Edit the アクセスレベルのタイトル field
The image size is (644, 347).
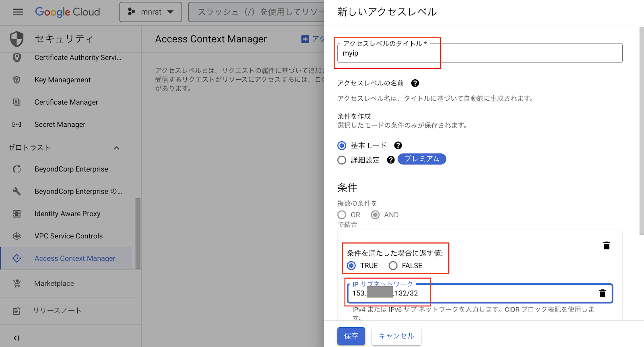tap(480, 53)
